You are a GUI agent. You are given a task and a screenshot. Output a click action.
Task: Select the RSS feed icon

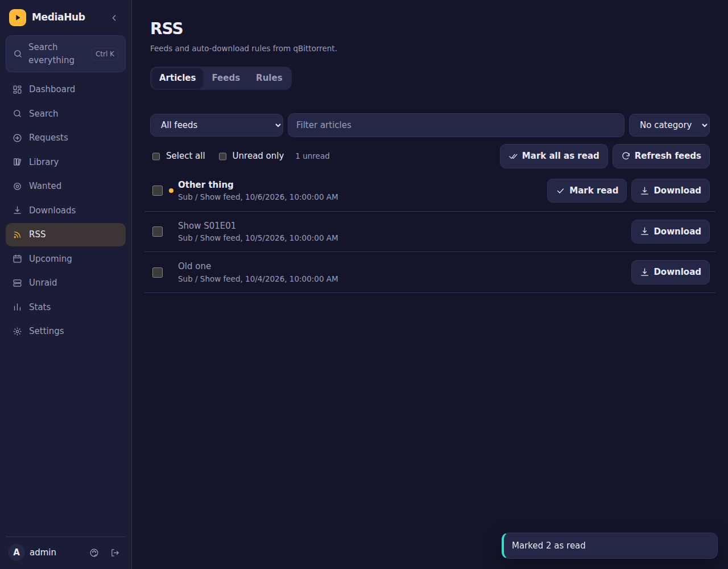(18, 234)
